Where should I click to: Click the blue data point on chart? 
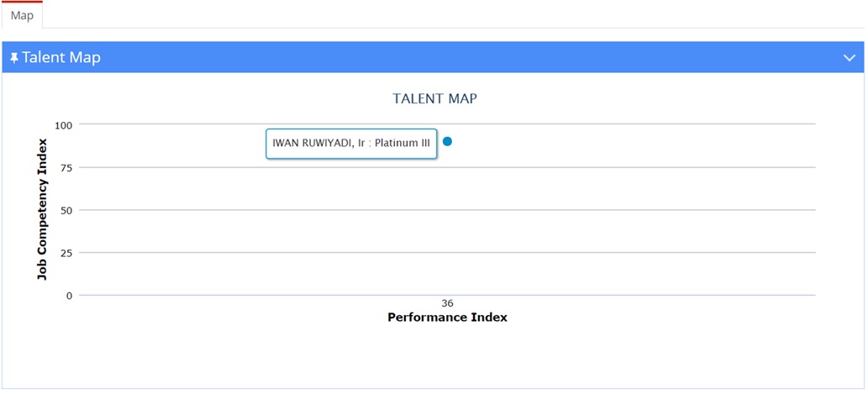point(447,142)
